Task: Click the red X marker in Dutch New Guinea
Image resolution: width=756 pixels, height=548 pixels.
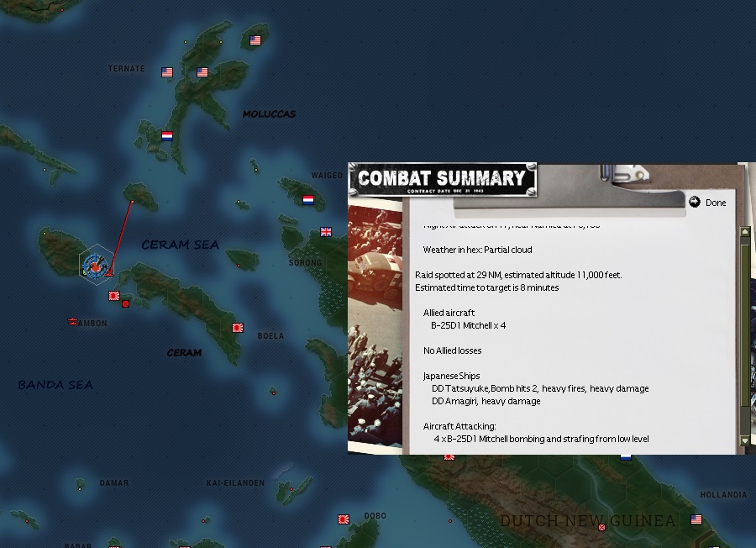Action: tap(601, 527)
